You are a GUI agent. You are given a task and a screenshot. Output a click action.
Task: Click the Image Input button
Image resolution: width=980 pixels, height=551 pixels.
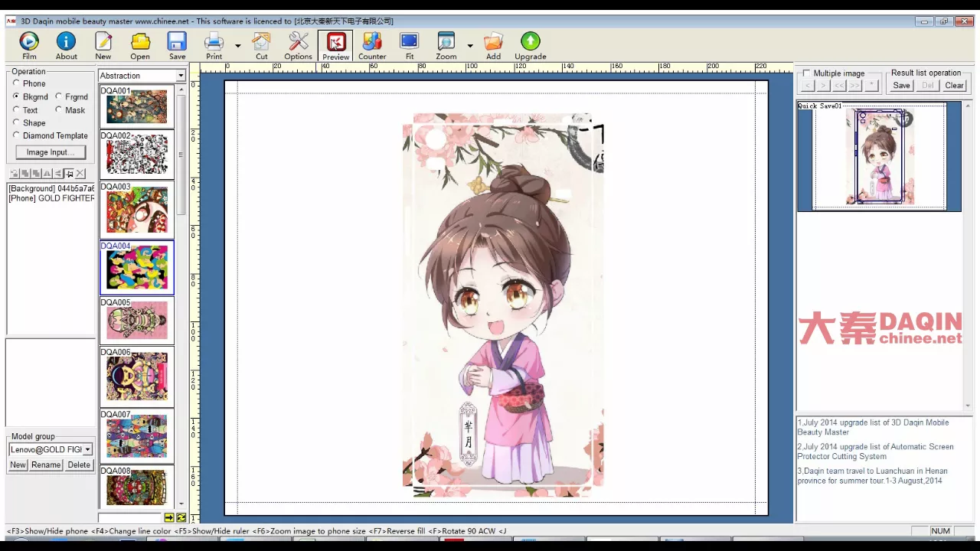click(51, 152)
